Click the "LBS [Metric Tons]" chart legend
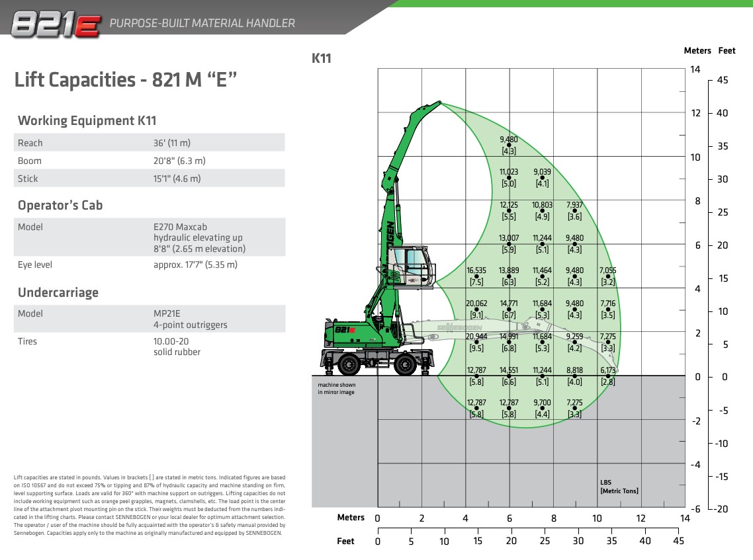Screen dimensions: 753x560 (619, 487)
